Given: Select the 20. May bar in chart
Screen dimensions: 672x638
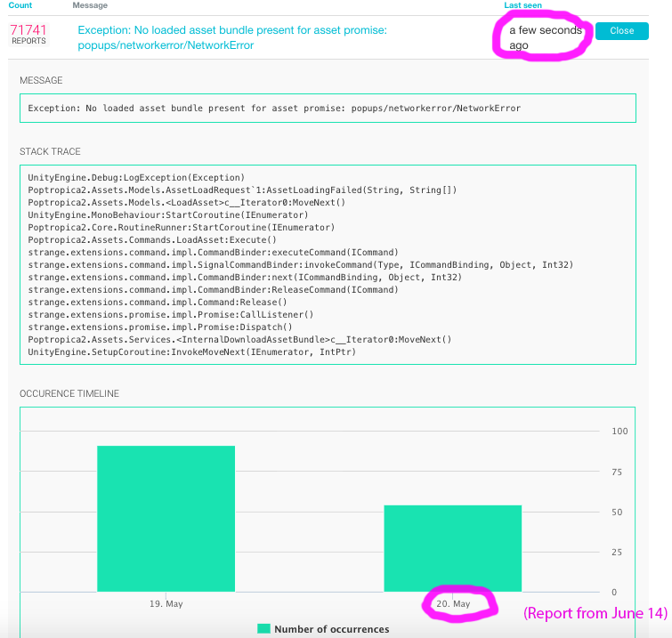Looking at the screenshot, I should click(452, 548).
